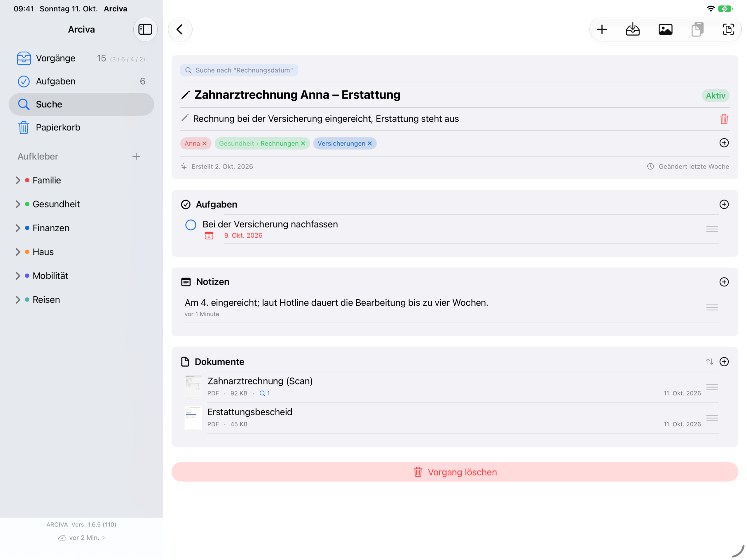Open Vorgänge in the sidebar

click(81, 58)
